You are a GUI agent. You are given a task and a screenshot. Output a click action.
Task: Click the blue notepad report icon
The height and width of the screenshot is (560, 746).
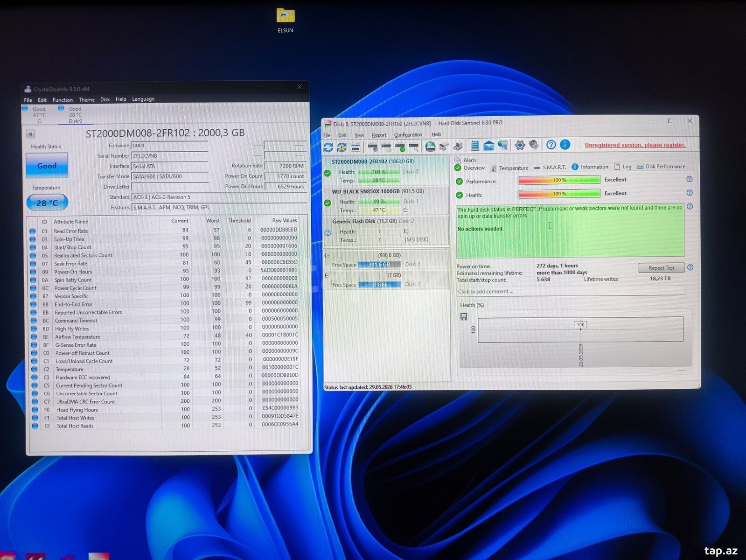point(474,146)
